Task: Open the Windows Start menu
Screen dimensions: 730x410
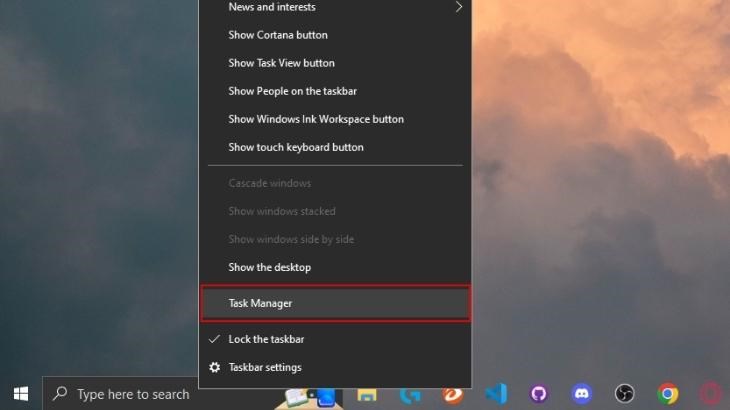Action: click(21, 394)
